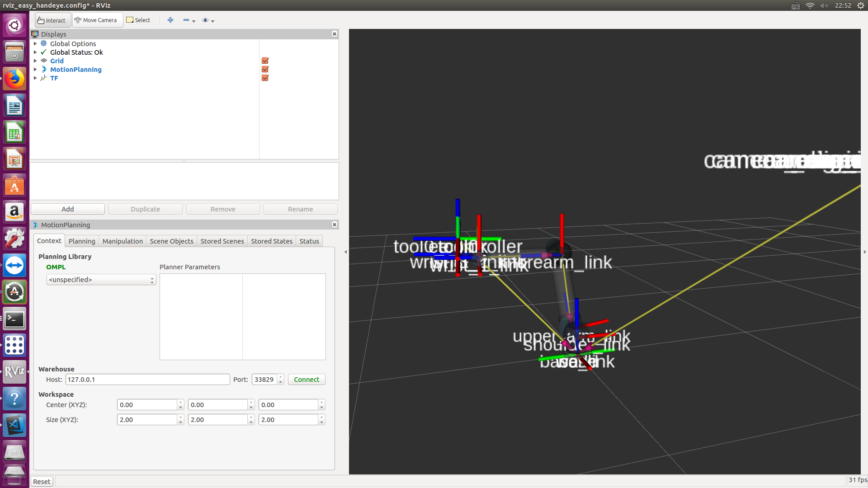Expand the MotionPlanning display item
The width and height of the screenshot is (868, 488).
click(x=35, y=69)
